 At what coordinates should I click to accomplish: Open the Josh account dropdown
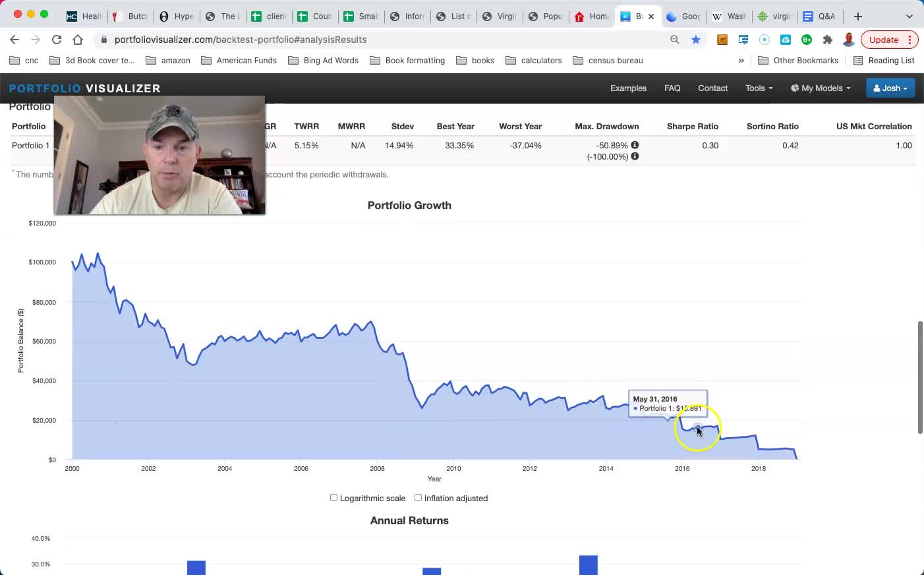click(890, 88)
